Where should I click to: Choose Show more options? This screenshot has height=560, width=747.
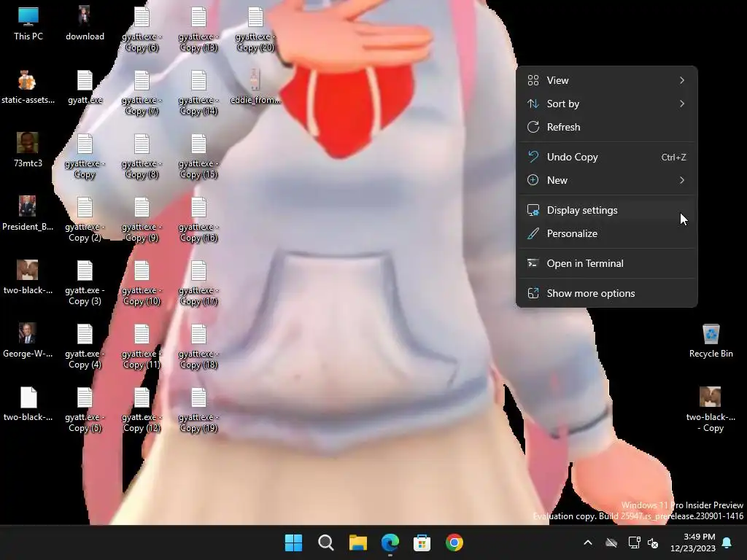[606, 293]
